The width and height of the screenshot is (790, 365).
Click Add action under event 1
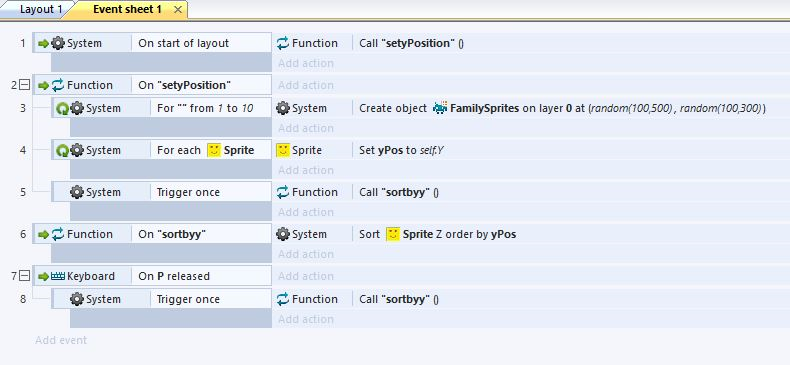306,64
